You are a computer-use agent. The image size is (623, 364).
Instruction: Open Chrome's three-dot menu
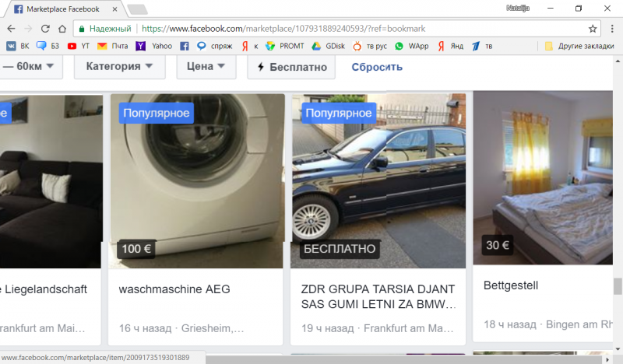pyautogui.click(x=611, y=29)
